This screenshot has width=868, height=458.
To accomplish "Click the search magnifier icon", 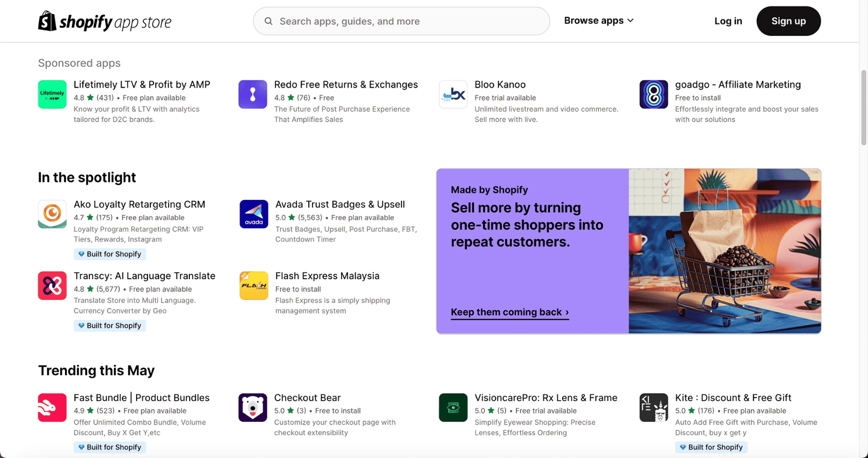I will tap(269, 21).
